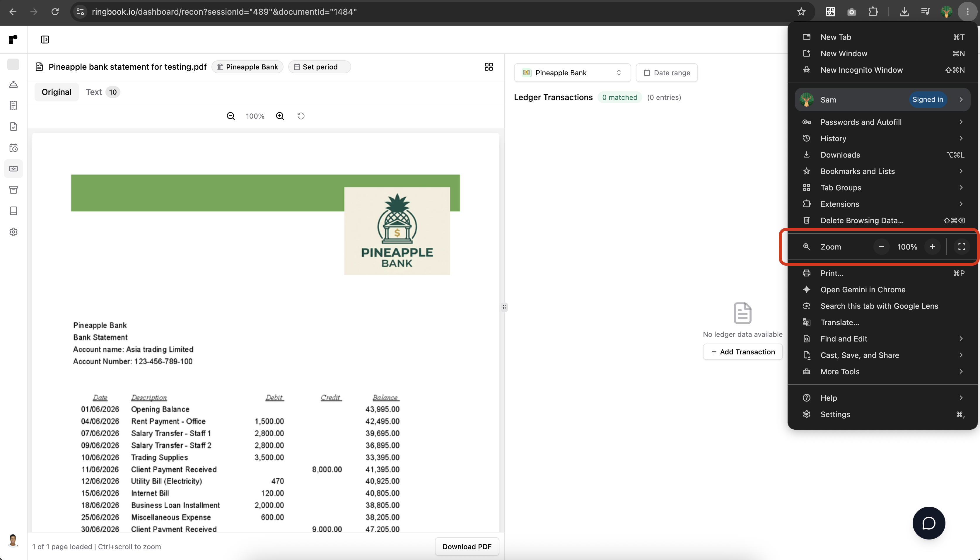The height and width of the screenshot is (560, 980).
Task: Expand History submenu
Action: click(882, 139)
